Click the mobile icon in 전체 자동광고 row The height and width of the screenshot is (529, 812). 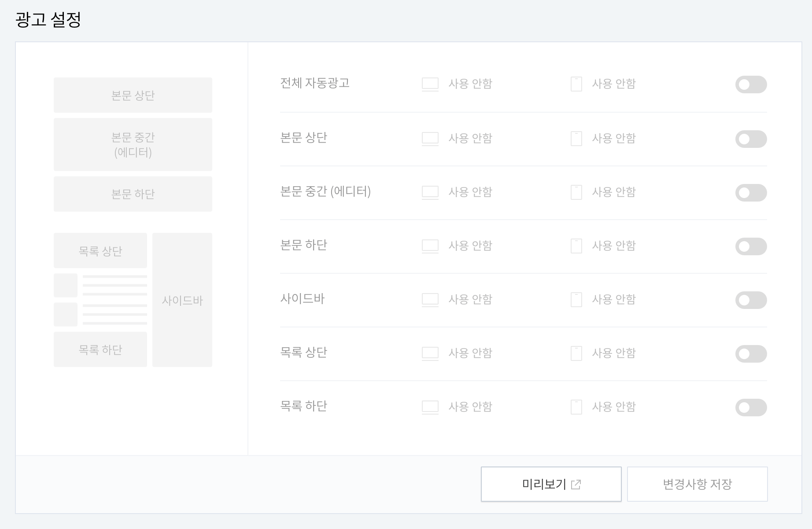(x=576, y=84)
